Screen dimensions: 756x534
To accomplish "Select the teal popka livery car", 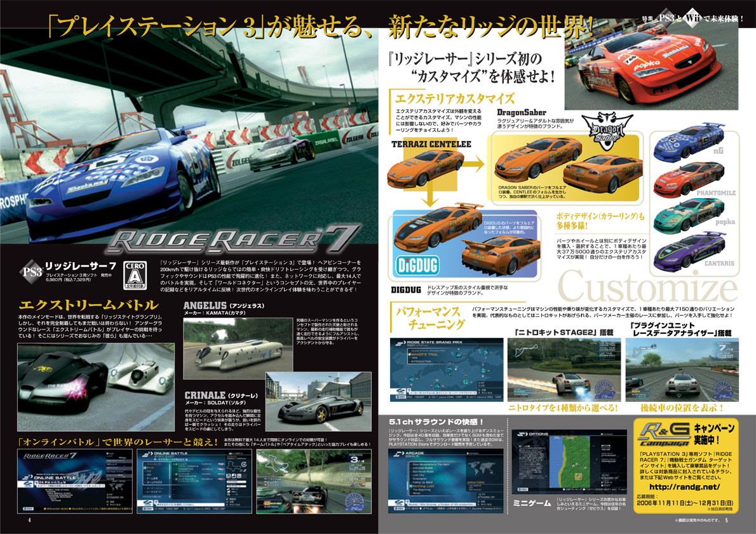I will pyautogui.click(x=689, y=215).
